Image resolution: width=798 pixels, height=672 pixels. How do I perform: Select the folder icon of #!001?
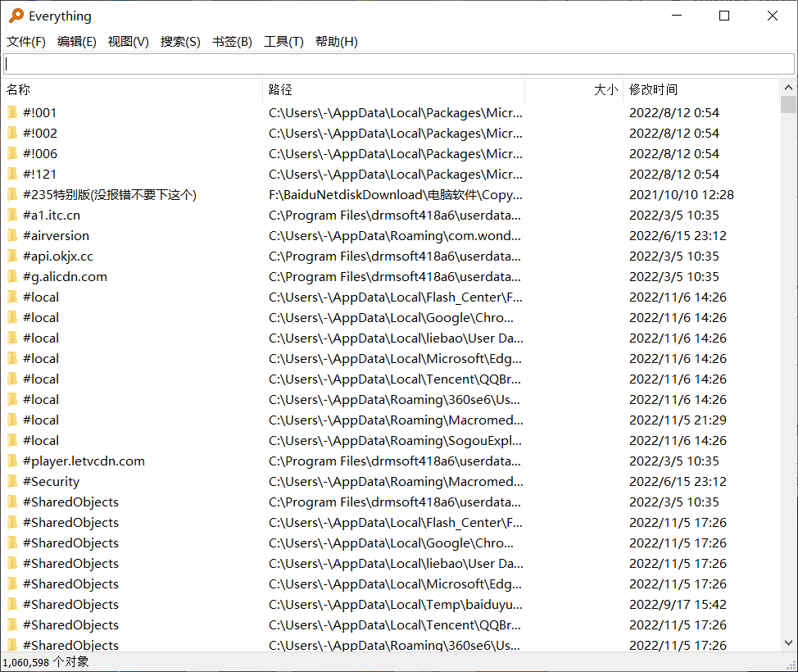[x=12, y=112]
